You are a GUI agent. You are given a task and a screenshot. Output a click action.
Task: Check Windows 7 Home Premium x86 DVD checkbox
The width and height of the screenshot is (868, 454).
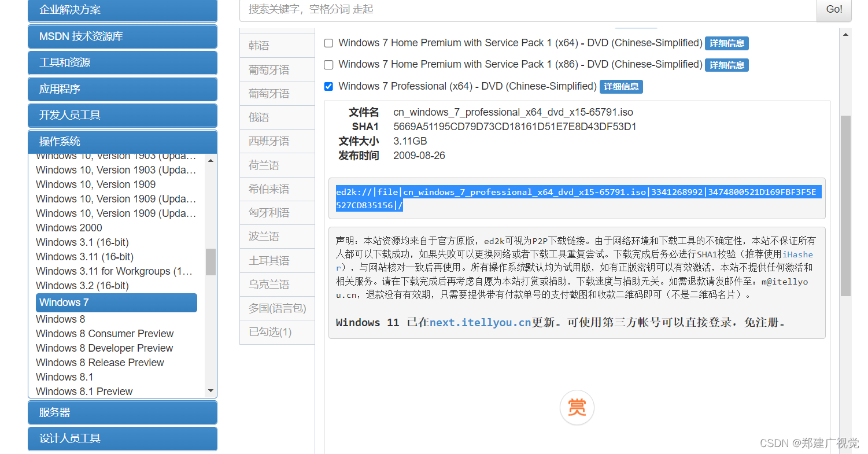coord(328,65)
